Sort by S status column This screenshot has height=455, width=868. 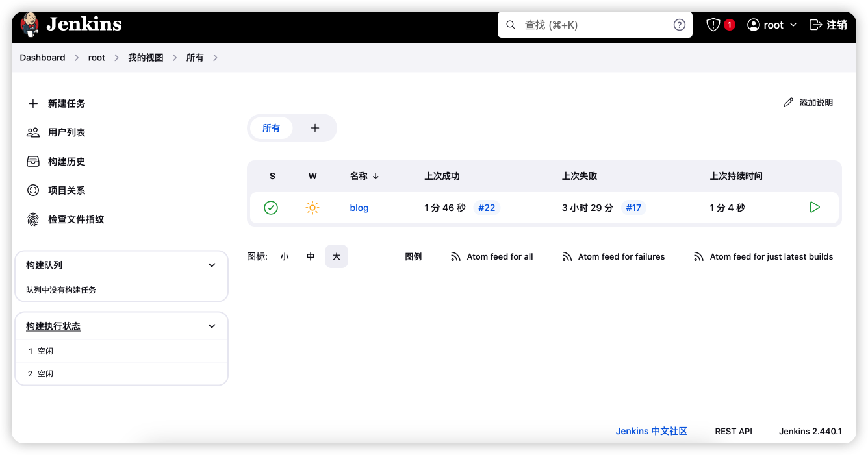pyautogui.click(x=272, y=176)
